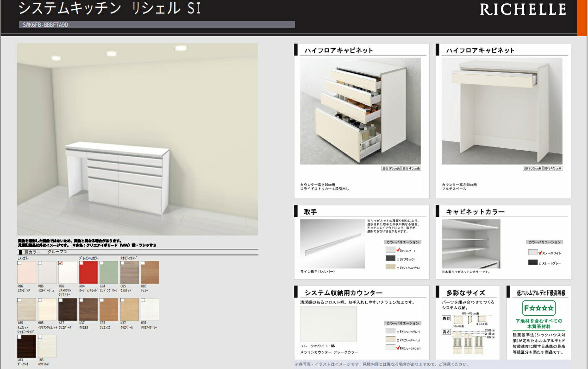Open the multi-space open cabinet photo

point(502,111)
